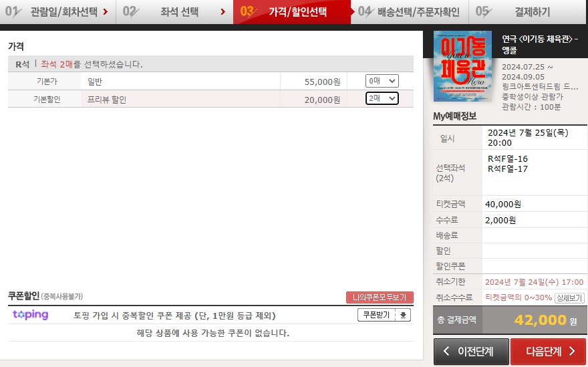Open the 일반 55,000원 ticket quantity dropdown

tap(382, 81)
